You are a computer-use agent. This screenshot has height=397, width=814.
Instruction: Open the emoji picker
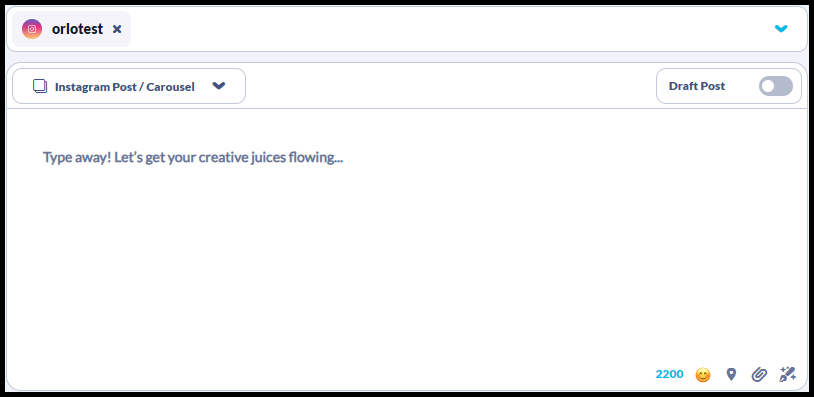click(702, 374)
